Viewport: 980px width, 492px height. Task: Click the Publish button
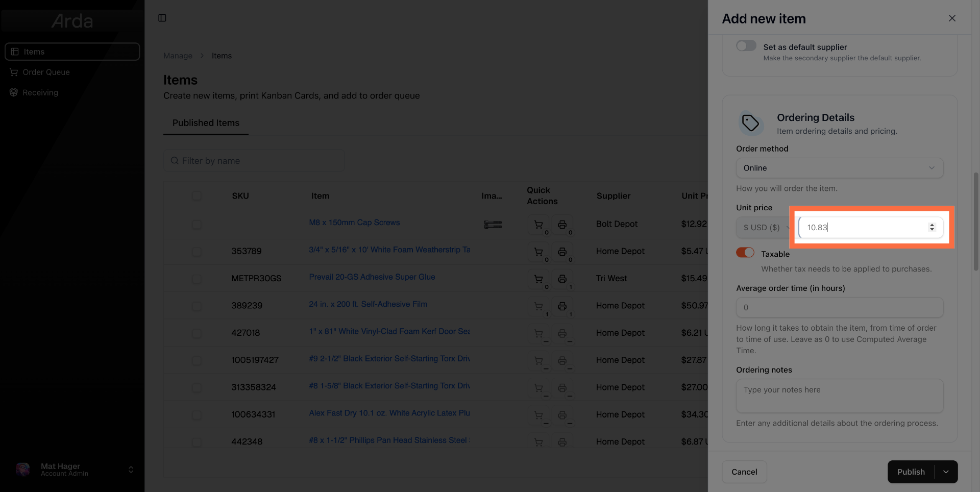click(911, 472)
